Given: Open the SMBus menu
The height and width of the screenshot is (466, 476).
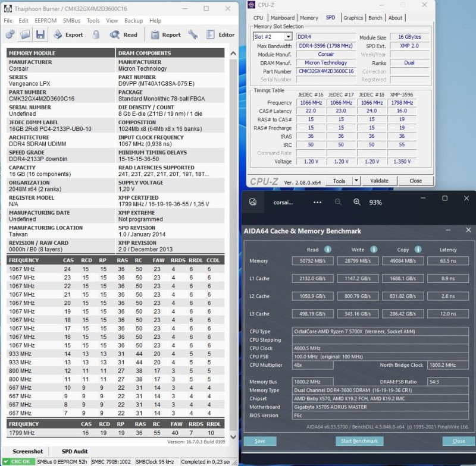Looking at the screenshot, I should [71, 21].
